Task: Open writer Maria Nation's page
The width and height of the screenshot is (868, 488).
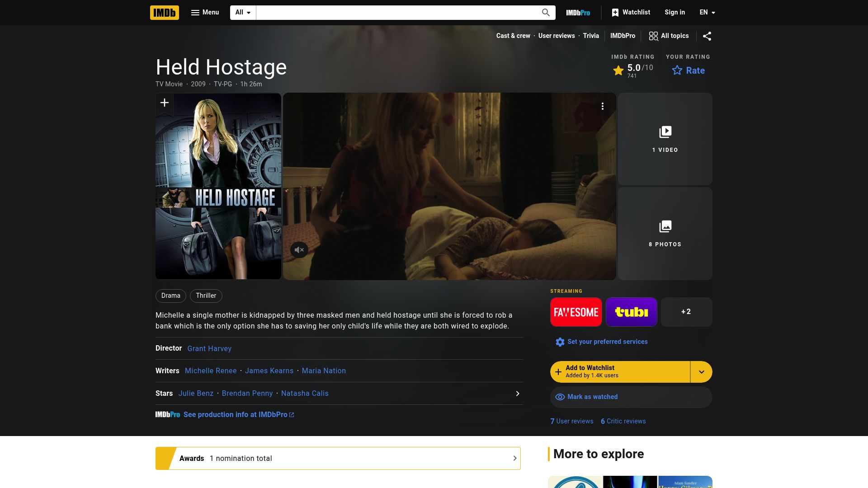Action: (x=324, y=371)
